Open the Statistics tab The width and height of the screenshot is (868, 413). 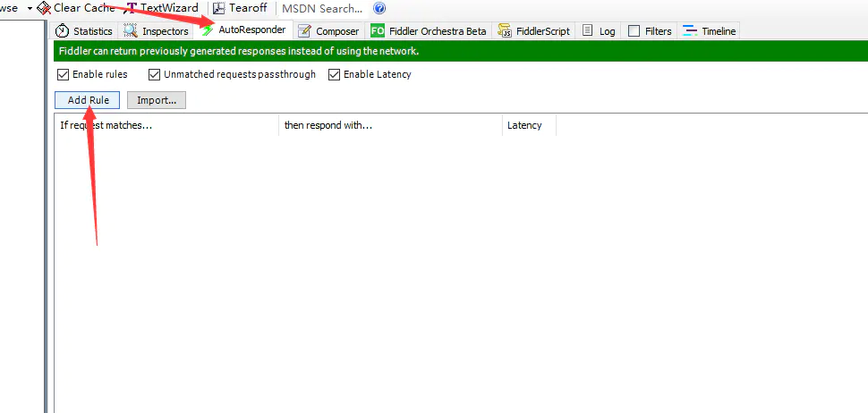84,31
